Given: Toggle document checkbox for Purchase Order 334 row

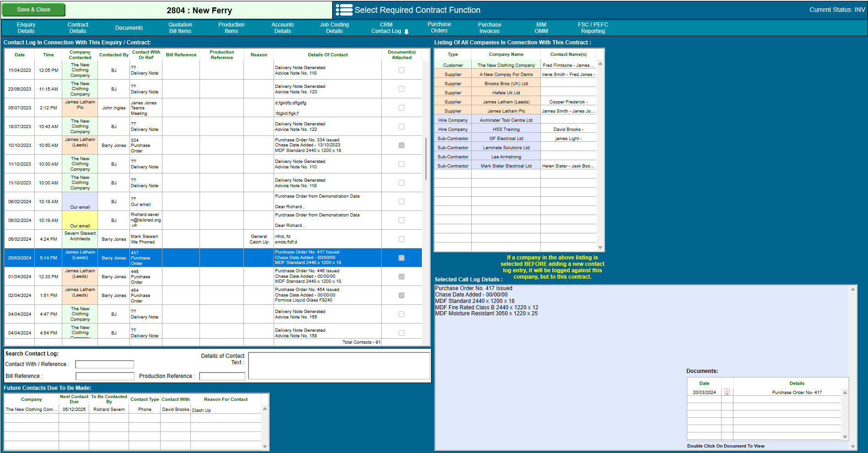Looking at the screenshot, I should click(401, 146).
